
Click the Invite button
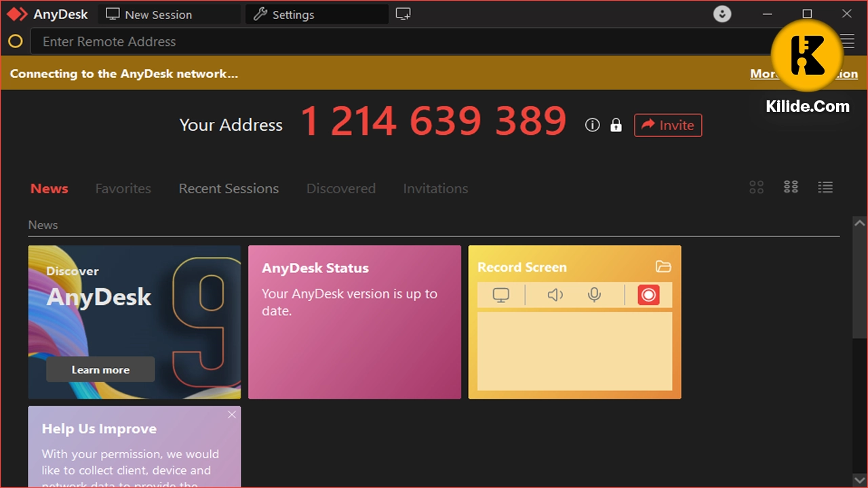click(x=668, y=125)
